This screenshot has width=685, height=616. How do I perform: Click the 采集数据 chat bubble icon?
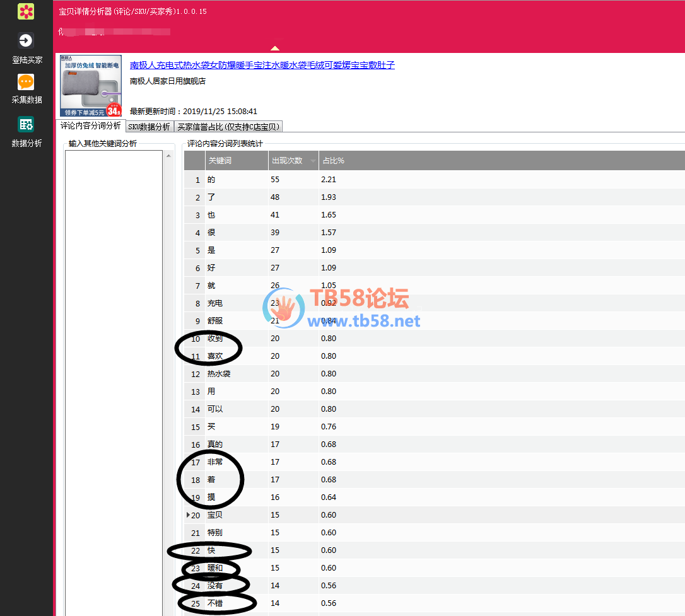pos(26,83)
